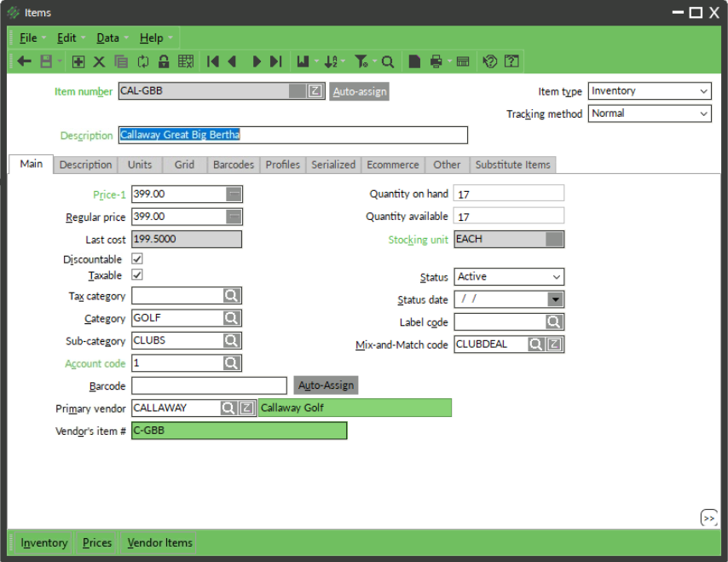Open the Mix-and-Match code lookup magnifier
The width and height of the screenshot is (728, 562).
pyautogui.click(x=536, y=345)
